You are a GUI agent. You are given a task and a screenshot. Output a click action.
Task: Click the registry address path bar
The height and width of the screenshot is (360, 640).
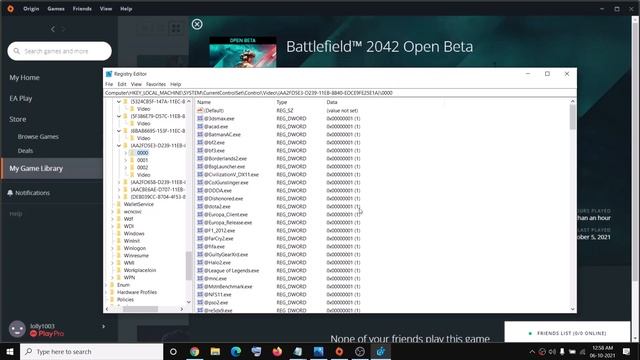(340, 93)
